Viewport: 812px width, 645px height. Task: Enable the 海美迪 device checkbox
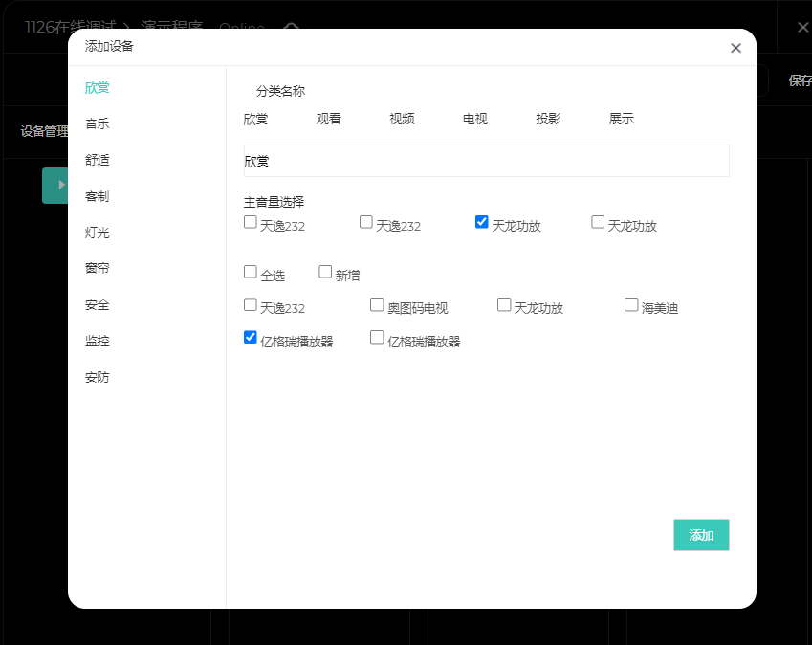(x=631, y=304)
